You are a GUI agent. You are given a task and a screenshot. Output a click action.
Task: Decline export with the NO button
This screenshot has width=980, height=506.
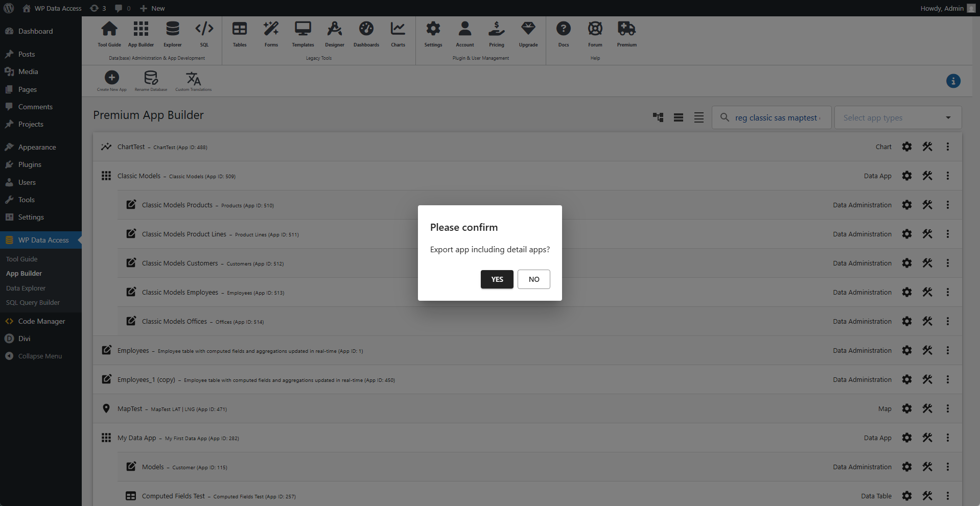click(x=533, y=279)
